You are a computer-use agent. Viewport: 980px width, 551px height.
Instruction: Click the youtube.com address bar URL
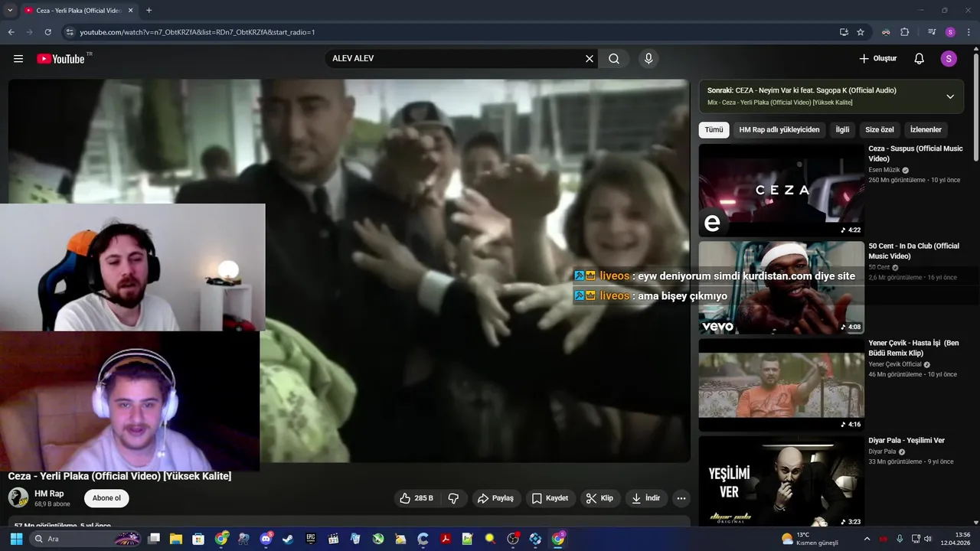tap(198, 32)
